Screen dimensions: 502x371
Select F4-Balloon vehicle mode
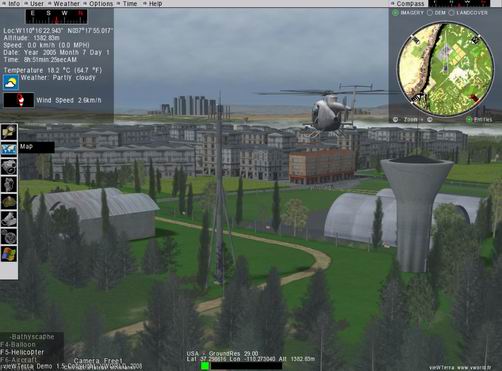coord(18,344)
